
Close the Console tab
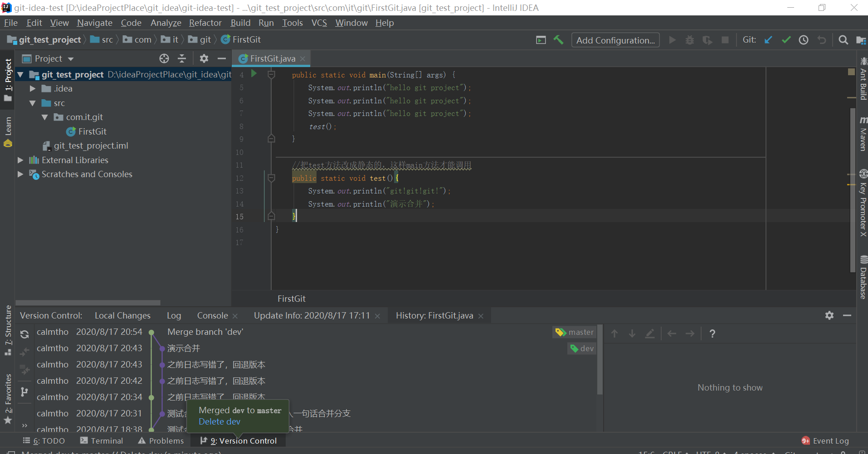(x=235, y=316)
